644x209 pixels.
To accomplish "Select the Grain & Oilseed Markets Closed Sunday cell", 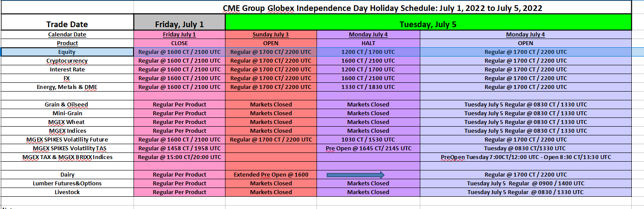I will click(271, 105).
